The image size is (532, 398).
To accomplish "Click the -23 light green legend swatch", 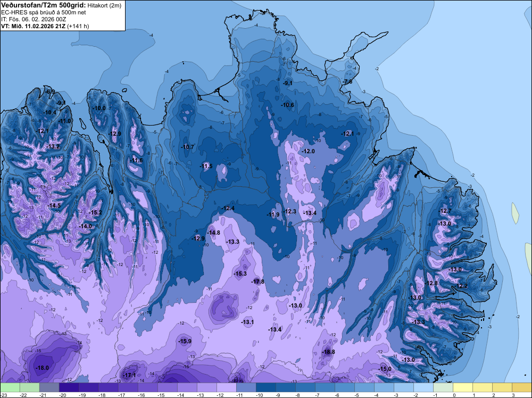I will (x=10, y=387).
